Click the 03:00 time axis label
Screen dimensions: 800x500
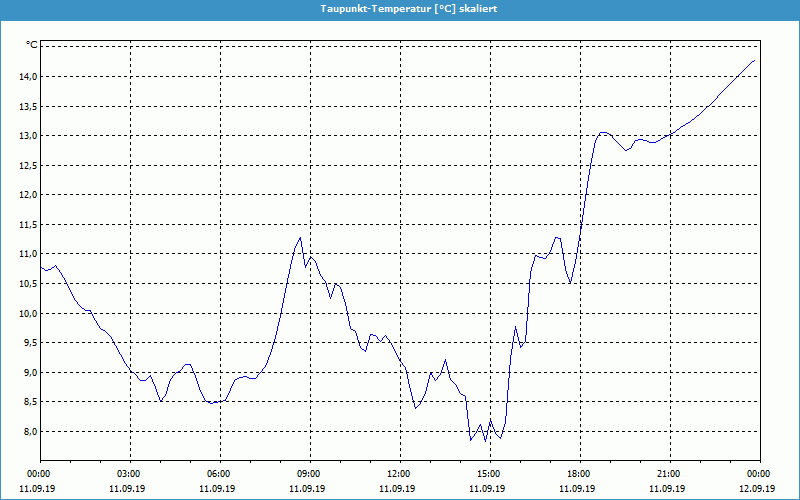pyautogui.click(x=129, y=474)
